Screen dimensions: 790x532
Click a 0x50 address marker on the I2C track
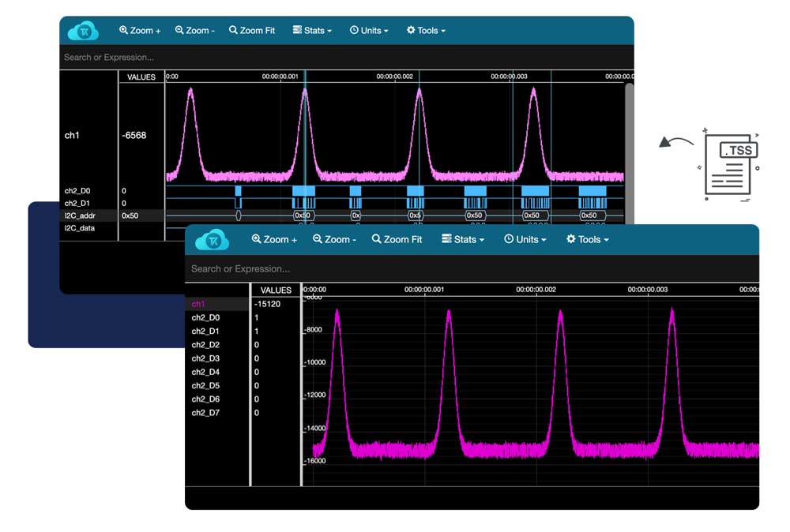click(303, 215)
